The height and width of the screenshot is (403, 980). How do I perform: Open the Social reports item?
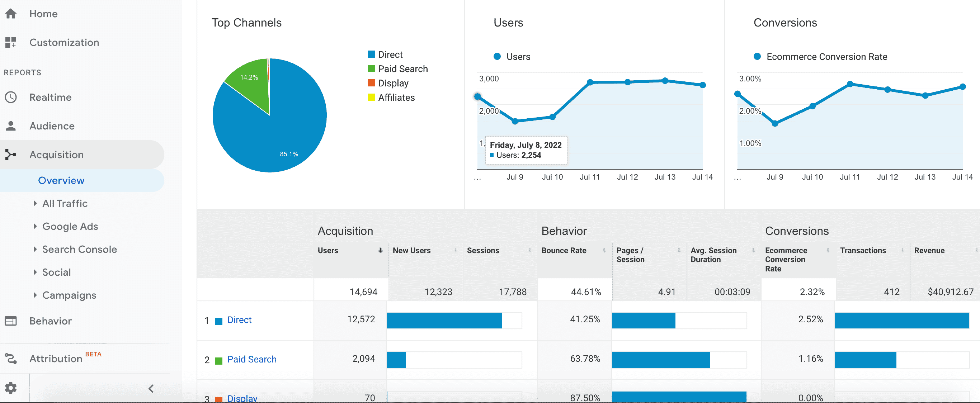point(56,272)
